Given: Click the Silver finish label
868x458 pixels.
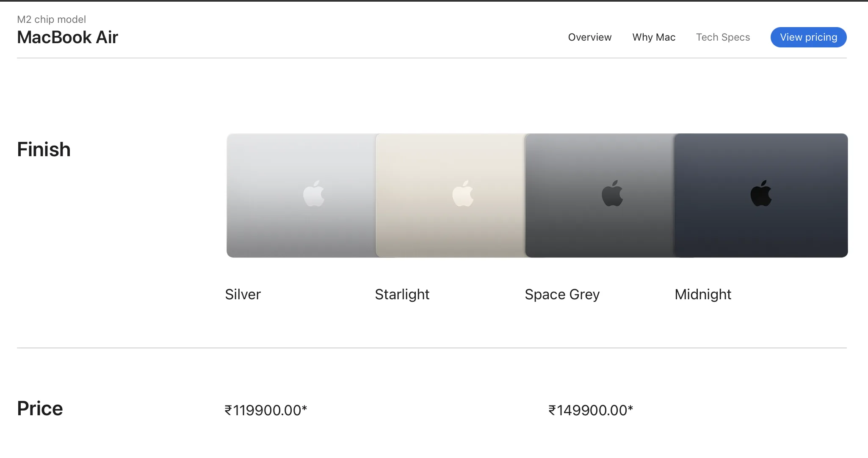Looking at the screenshot, I should 243,294.
